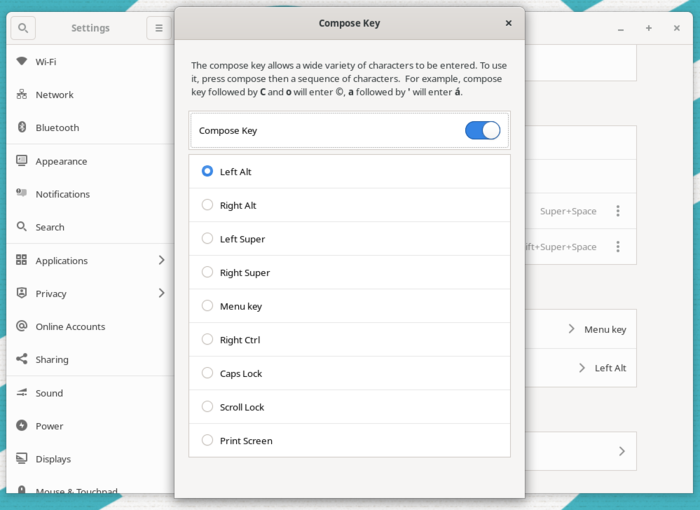Open the Settings search icon button
This screenshot has height=510, width=700.
tap(23, 28)
